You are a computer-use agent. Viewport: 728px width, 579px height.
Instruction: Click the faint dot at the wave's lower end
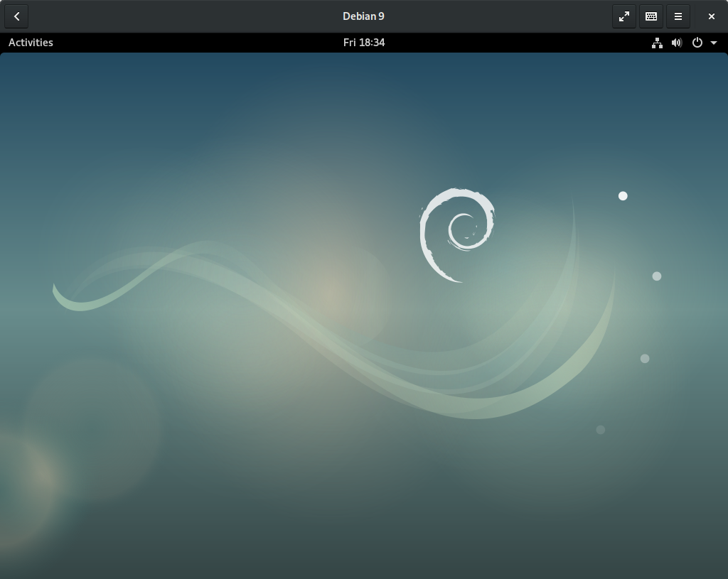601,430
